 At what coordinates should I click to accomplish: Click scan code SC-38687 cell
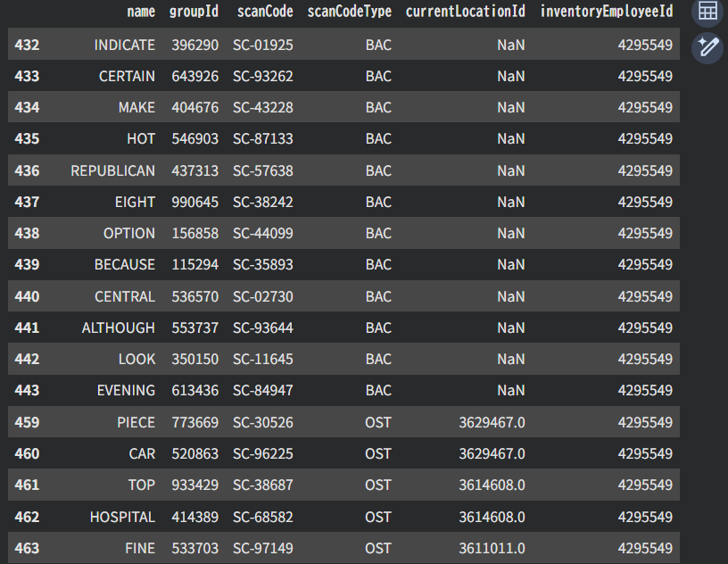(263, 485)
